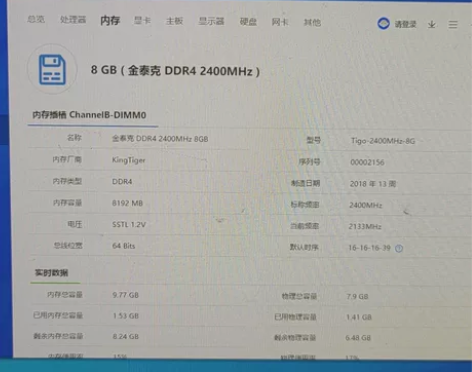Click the serial number 00002156
This screenshot has height=372, width=472.
(367, 162)
